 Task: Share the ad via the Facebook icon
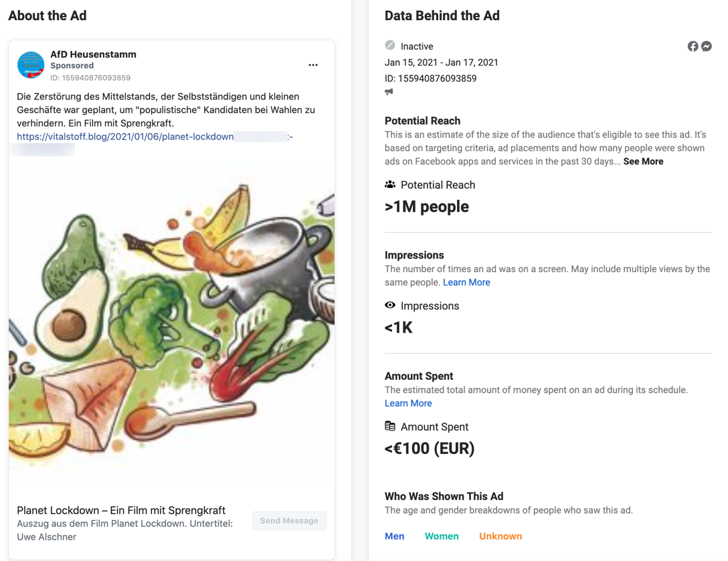[x=693, y=46]
